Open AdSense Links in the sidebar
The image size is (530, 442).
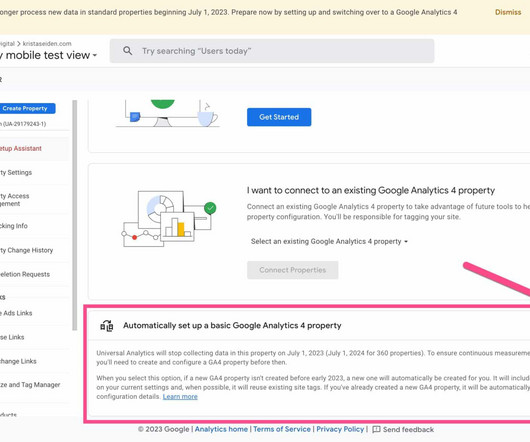34,337
